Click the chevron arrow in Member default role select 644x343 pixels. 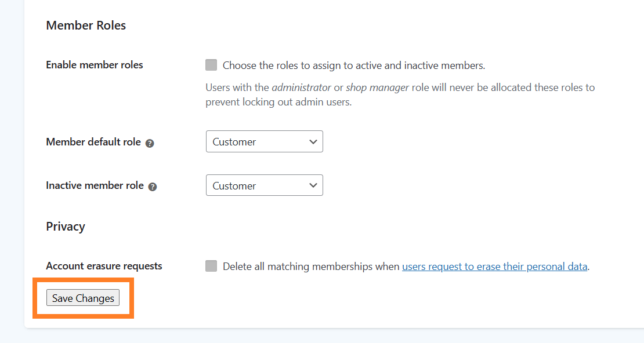click(x=313, y=141)
